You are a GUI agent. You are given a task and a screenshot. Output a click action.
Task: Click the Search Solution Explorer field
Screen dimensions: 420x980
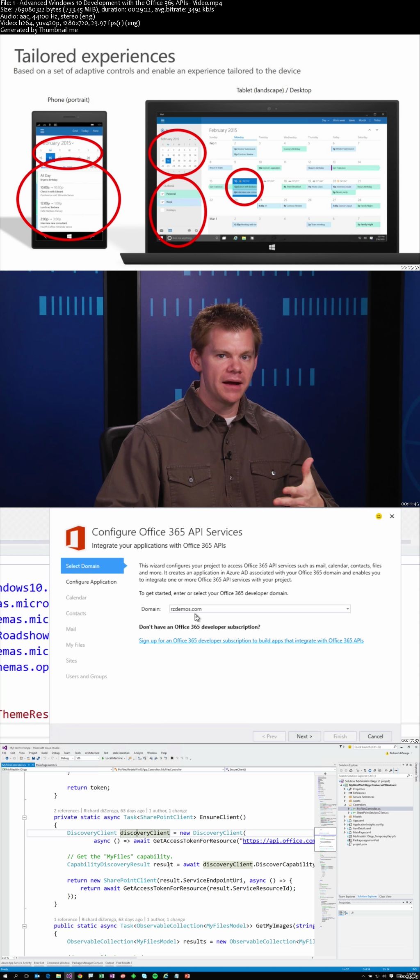374,776
